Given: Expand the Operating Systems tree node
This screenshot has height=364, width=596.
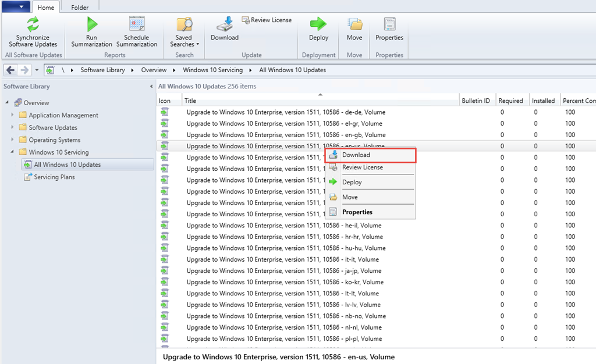Looking at the screenshot, I should (12, 140).
